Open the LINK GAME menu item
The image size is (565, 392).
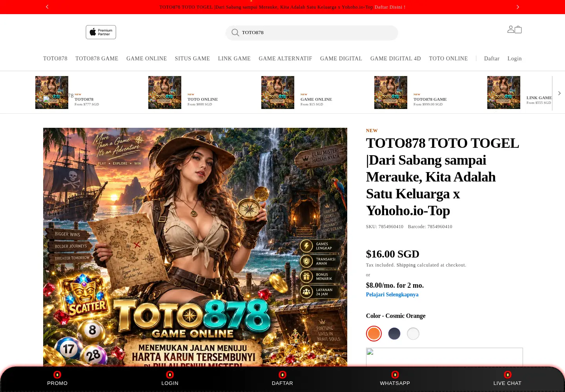(x=234, y=58)
